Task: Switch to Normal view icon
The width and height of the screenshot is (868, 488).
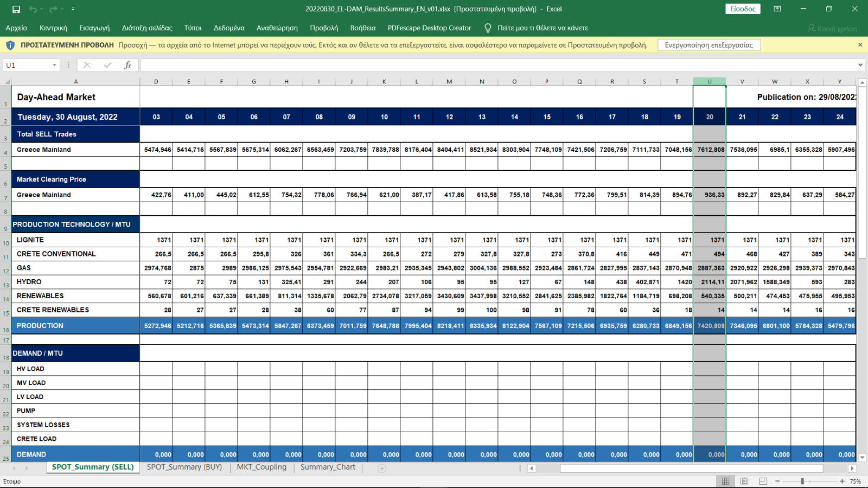Action: coord(725,481)
